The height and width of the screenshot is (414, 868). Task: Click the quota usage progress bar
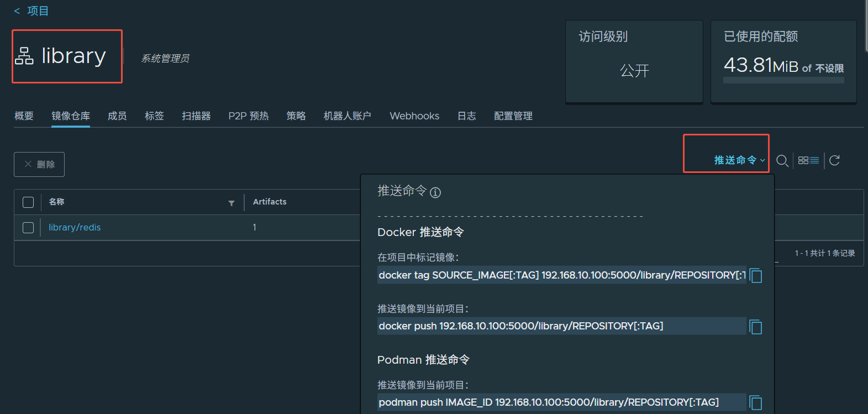tap(783, 80)
